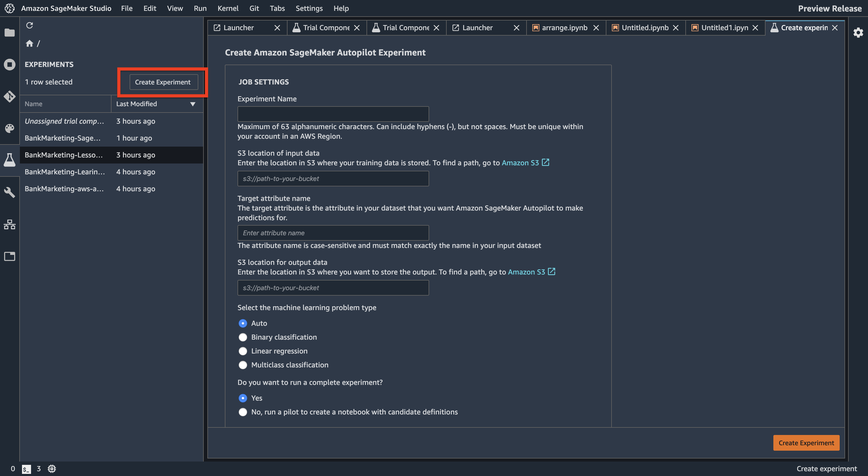The width and height of the screenshot is (868, 476).
Task: Open the endpoints network sidebar icon
Action: click(9, 224)
